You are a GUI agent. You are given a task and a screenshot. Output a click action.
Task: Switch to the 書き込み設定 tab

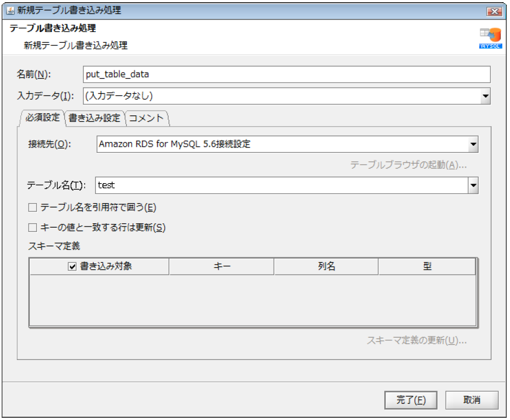point(94,118)
